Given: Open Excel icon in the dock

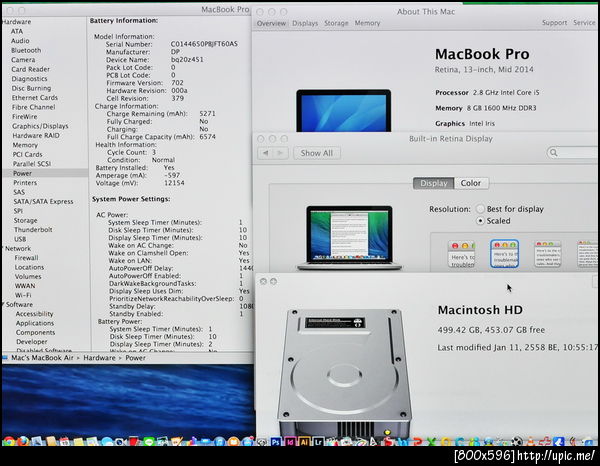Looking at the screenshot, I should [x=432, y=442].
